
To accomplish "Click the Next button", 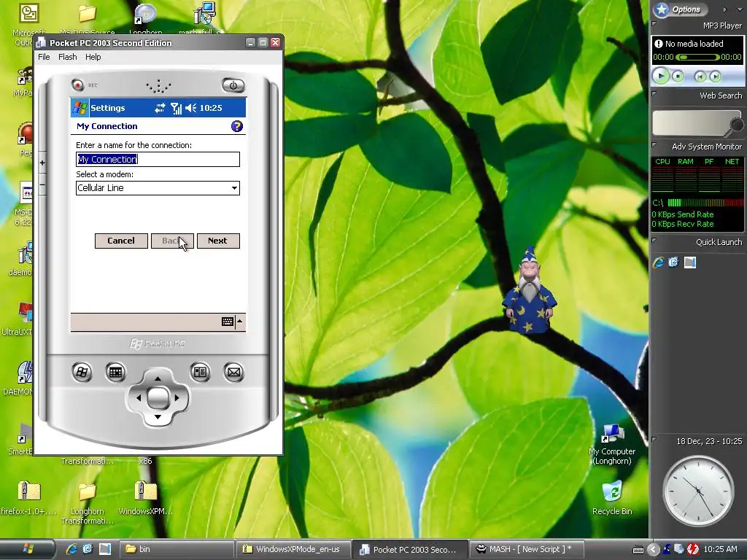I will coord(217,241).
